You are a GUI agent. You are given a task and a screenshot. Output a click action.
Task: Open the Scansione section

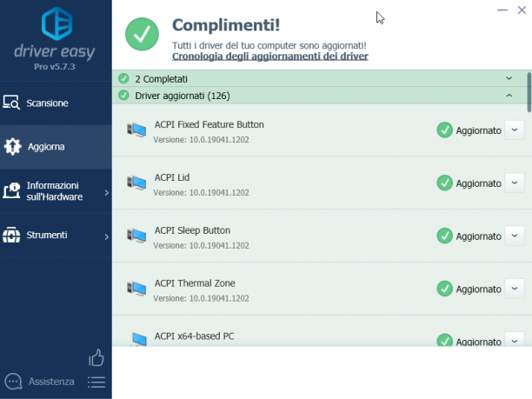pyautogui.click(x=56, y=103)
